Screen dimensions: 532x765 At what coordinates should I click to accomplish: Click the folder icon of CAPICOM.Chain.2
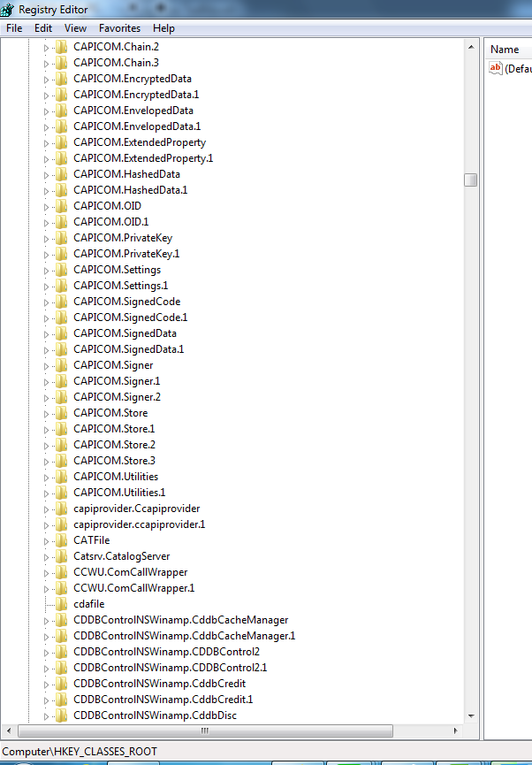tap(61, 47)
